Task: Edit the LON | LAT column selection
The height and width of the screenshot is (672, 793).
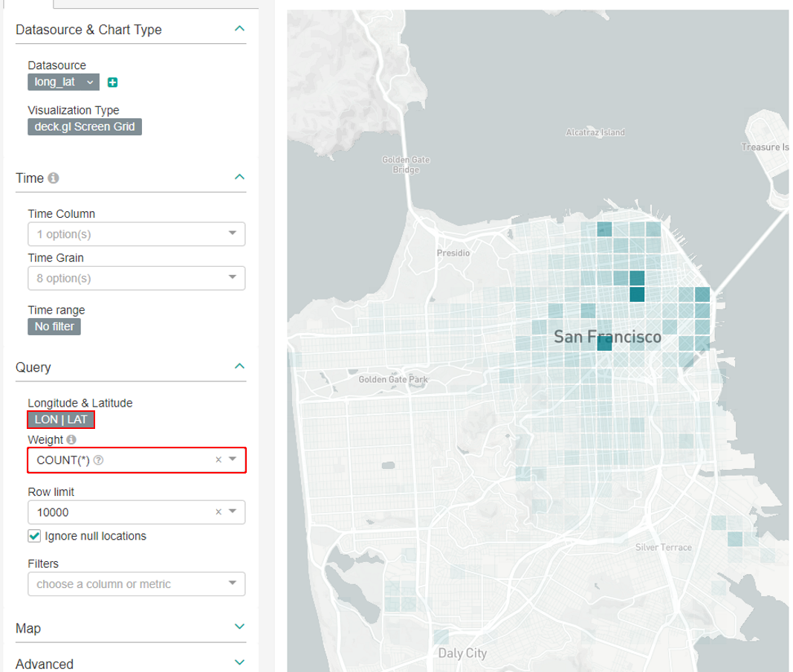Action: pyautogui.click(x=61, y=420)
